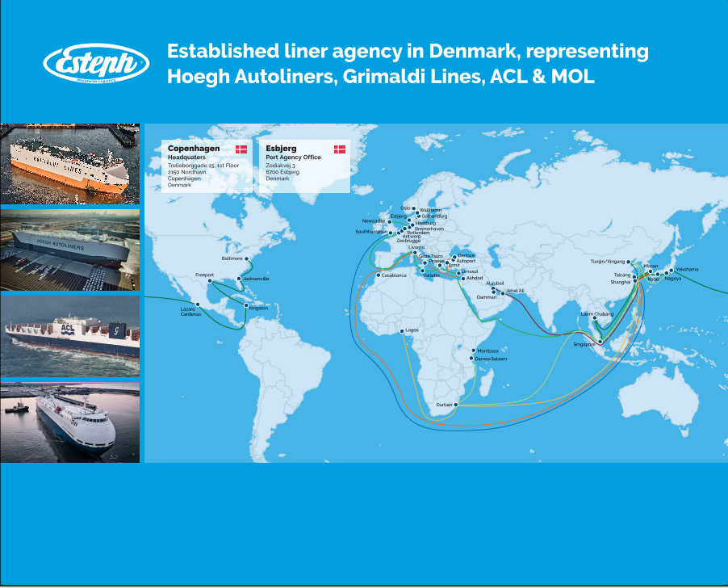Select the Dar-es-Salaam port marker dot
This screenshot has width=728, height=588.
471,359
